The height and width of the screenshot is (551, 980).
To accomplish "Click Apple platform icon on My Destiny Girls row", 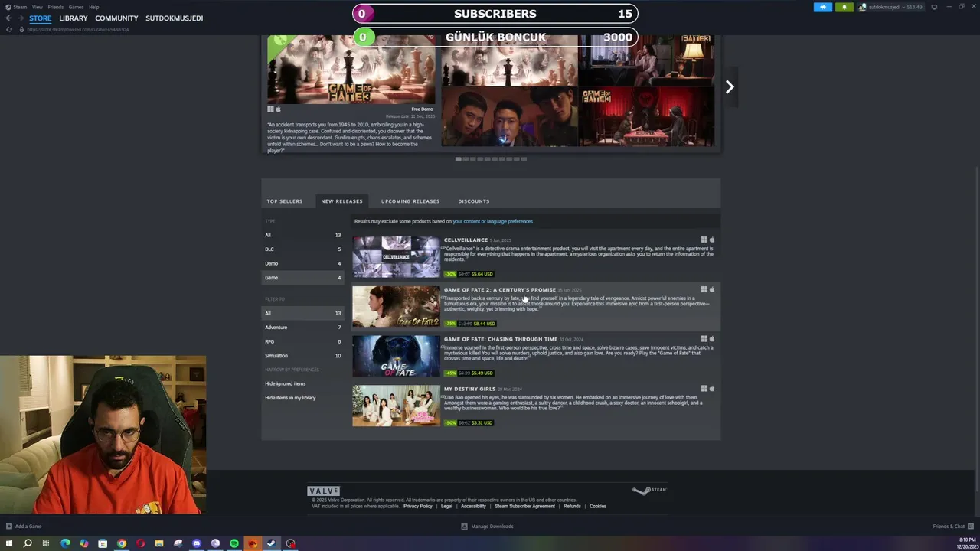I will [712, 389].
